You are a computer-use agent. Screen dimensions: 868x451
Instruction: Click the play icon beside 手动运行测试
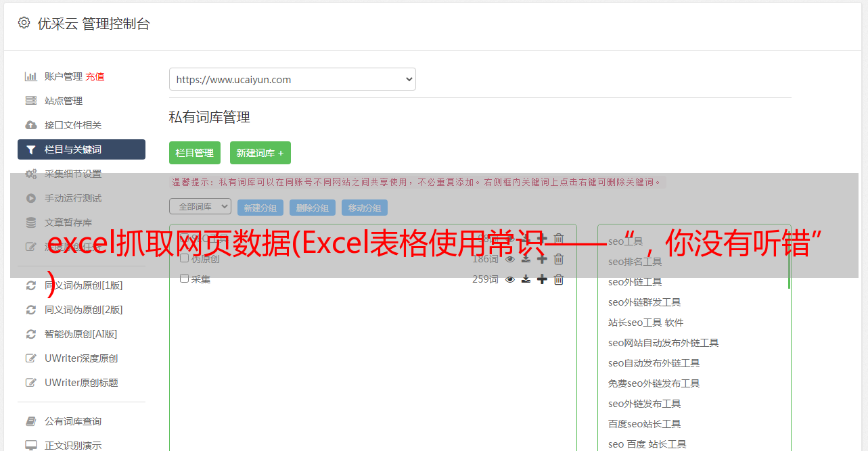tap(30, 198)
